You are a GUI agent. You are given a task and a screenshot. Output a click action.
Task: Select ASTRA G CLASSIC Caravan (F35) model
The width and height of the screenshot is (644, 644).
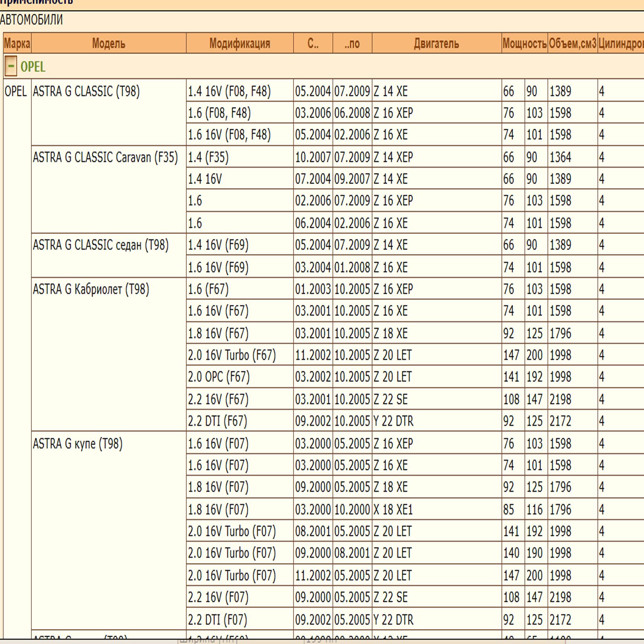click(x=105, y=157)
